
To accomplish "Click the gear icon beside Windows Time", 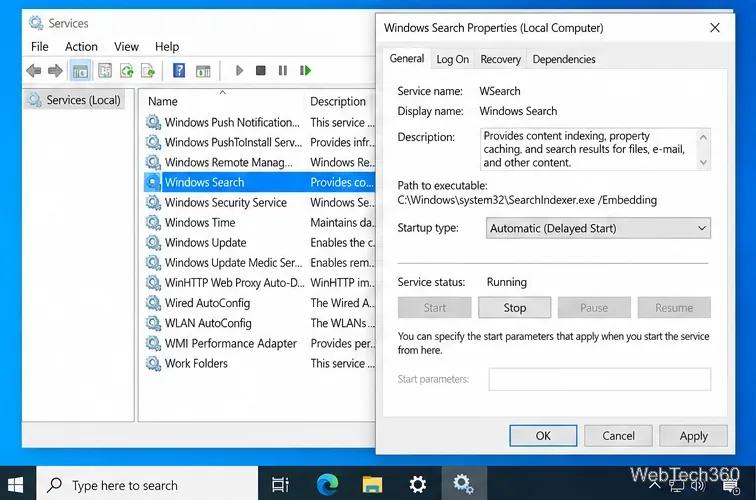I will [153, 222].
